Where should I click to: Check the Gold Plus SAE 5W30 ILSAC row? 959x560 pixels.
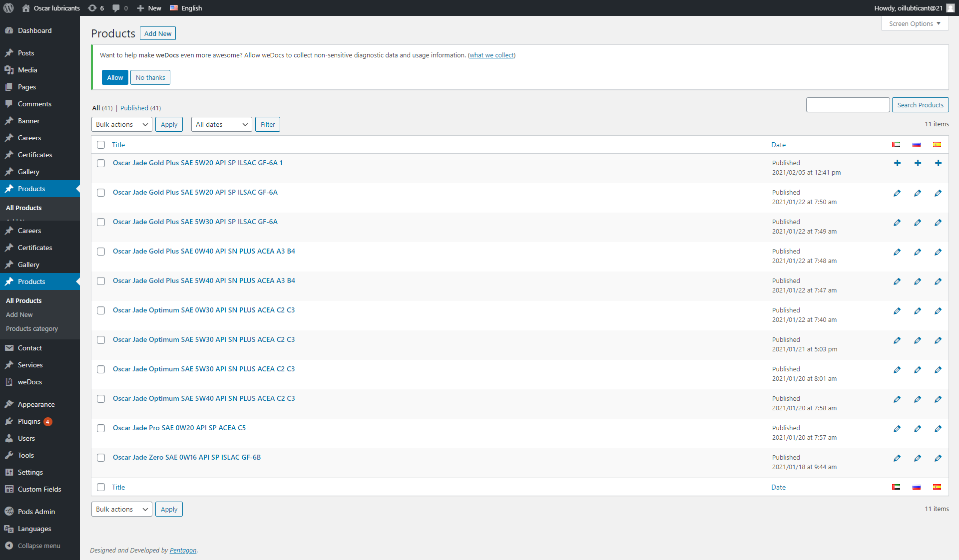point(101,222)
